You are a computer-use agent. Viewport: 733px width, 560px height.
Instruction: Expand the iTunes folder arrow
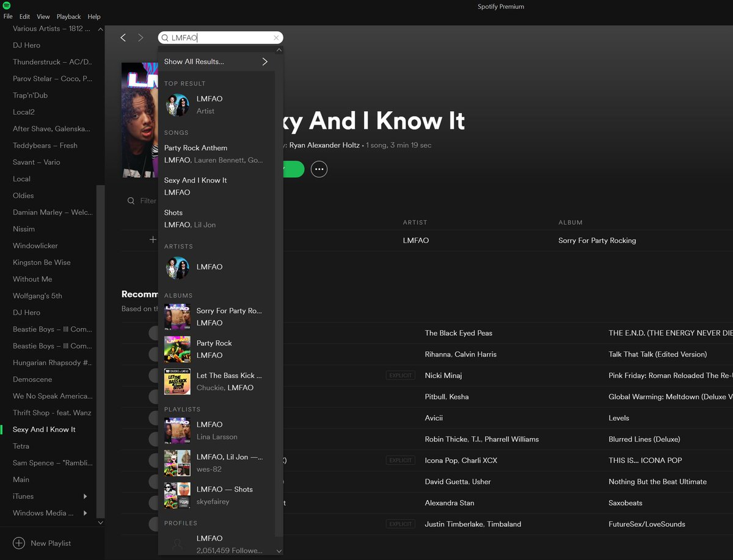point(85,496)
